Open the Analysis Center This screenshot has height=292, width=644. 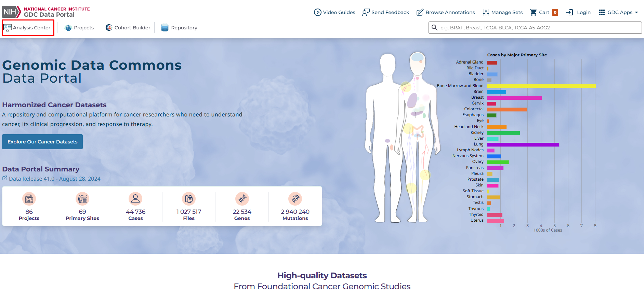point(28,28)
